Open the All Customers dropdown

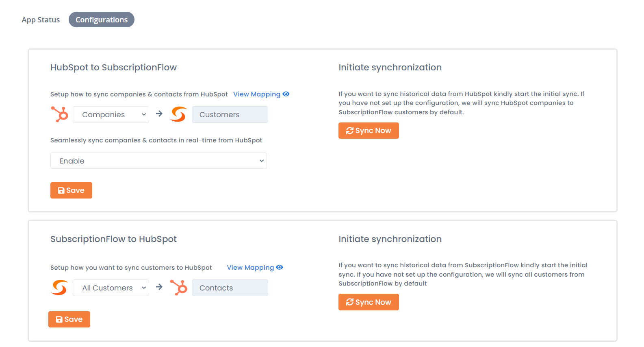coord(111,288)
